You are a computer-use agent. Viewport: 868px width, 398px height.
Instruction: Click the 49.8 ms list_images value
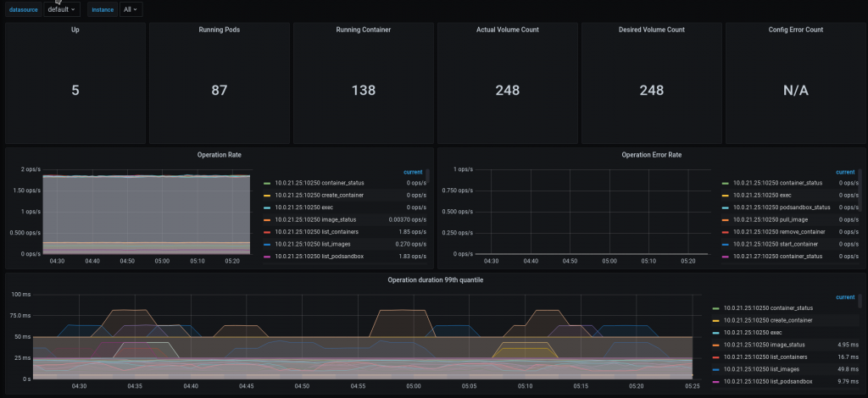pos(847,369)
